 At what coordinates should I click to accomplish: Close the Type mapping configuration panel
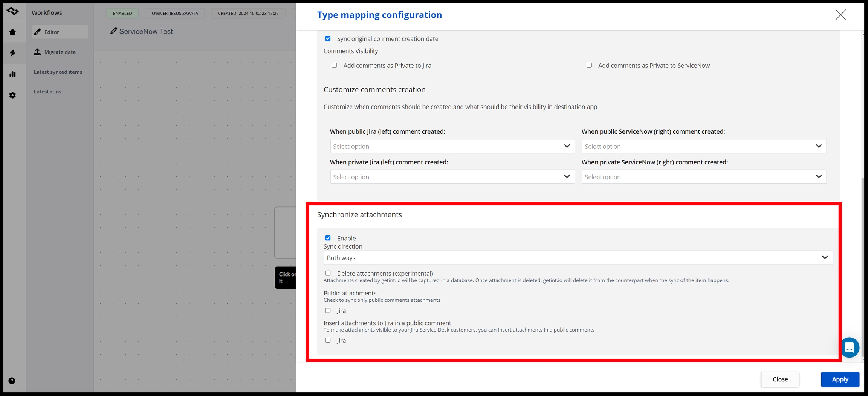click(x=840, y=15)
